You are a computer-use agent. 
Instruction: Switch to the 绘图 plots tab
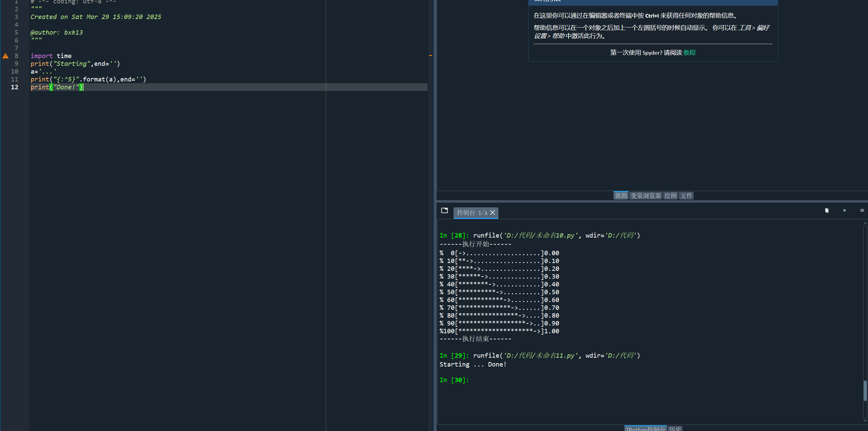pos(670,195)
